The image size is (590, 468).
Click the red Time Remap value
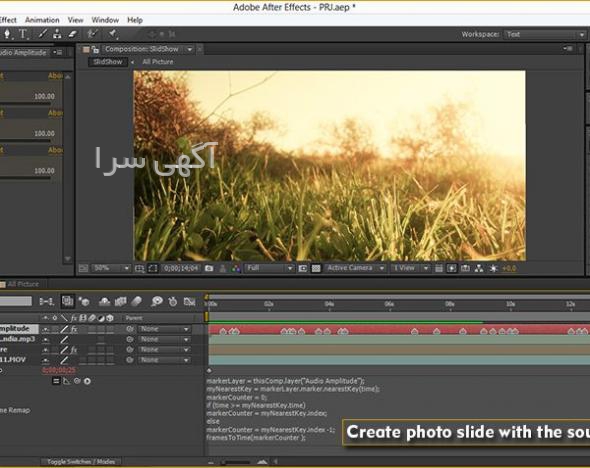point(59,371)
